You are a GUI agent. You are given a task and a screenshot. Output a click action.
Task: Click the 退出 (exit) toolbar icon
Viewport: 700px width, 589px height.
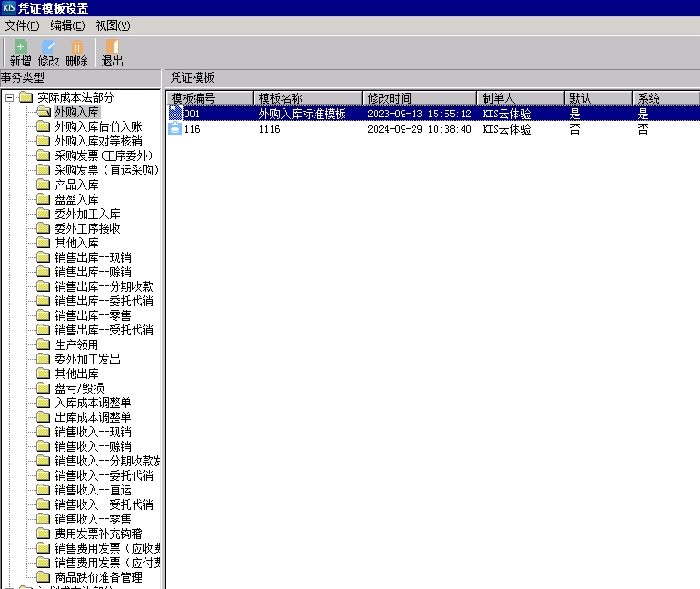pyautogui.click(x=112, y=53)
